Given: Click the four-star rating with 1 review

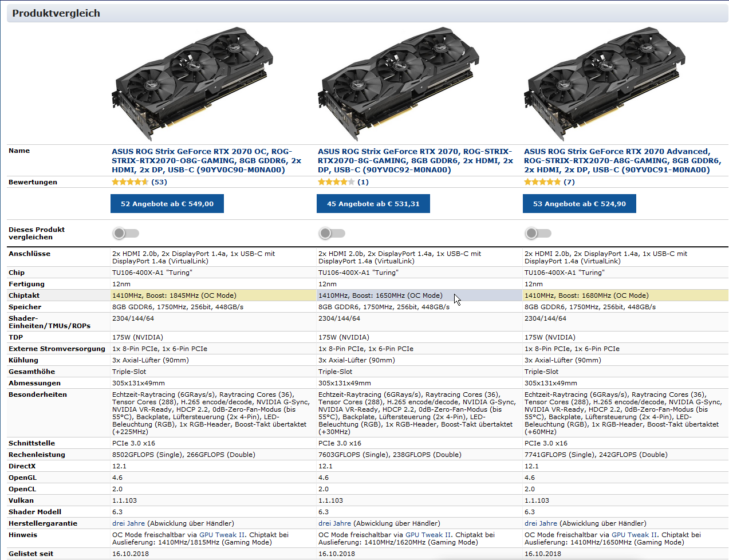Looking at the screenshot, I should [336, 182].
